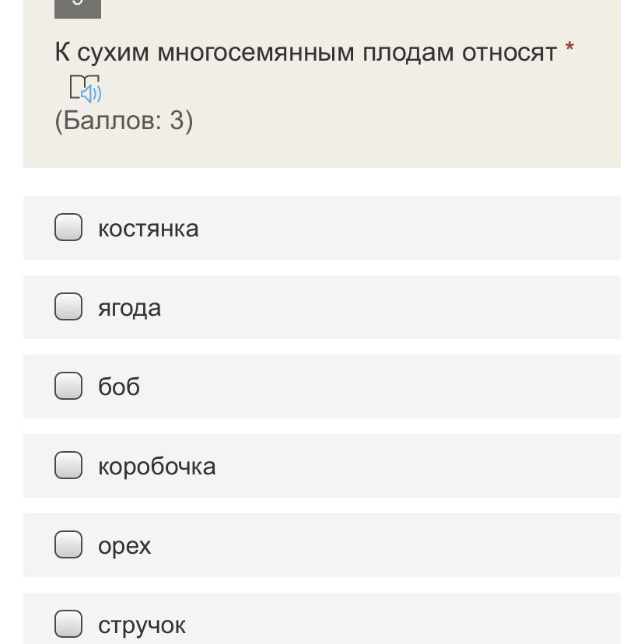Click the question text about сухим многосемянным плодам

tap(305, 53)
